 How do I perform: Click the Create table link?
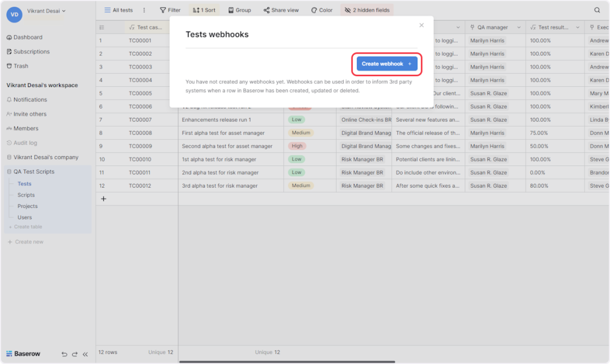27,227
